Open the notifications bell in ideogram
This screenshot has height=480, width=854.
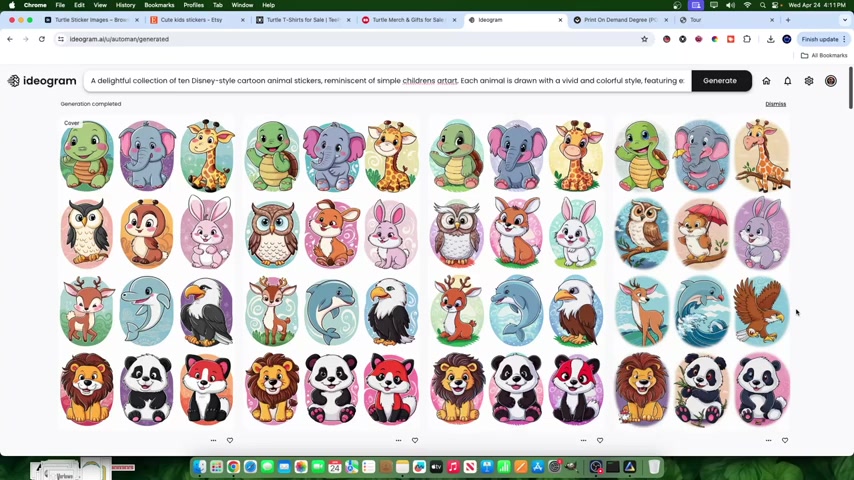point(788,81)
